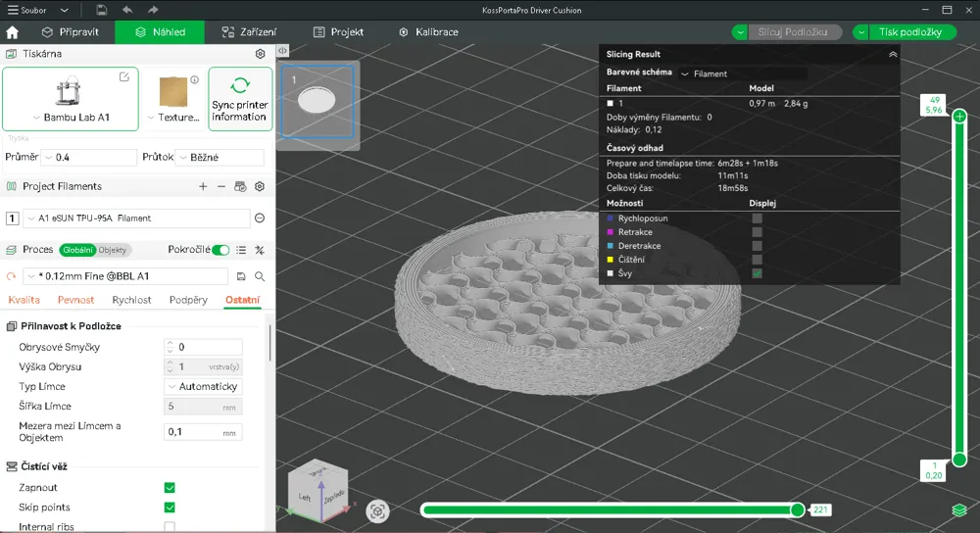Save the process preset icon
This screenshot has height=533, width=980.
click(x=241, y=276)
